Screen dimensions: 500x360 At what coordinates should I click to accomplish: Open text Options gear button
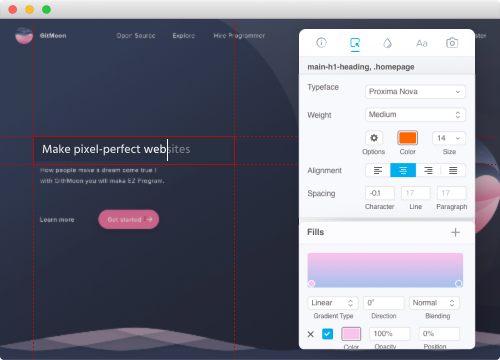[x=374, y=138]
